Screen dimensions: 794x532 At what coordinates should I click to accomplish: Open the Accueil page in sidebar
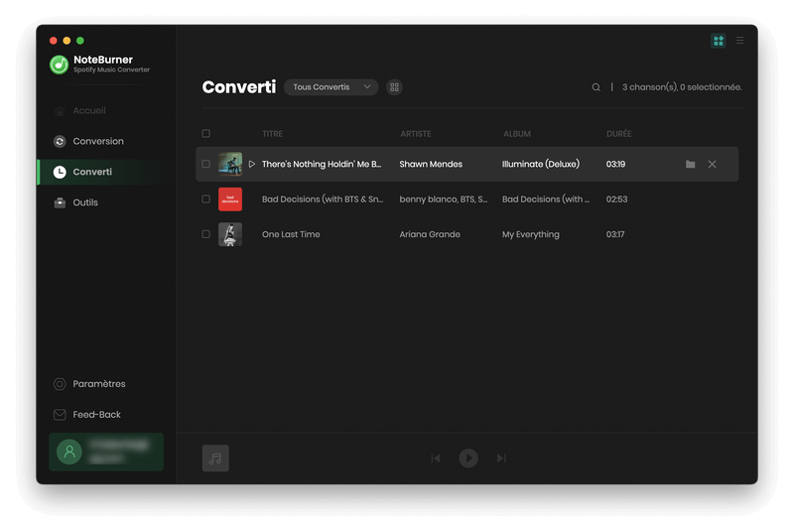coord(89,110)
